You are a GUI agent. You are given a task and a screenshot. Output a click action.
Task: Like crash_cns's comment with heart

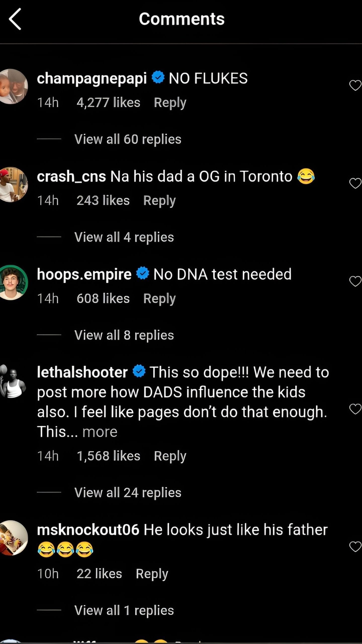[355, 183]
